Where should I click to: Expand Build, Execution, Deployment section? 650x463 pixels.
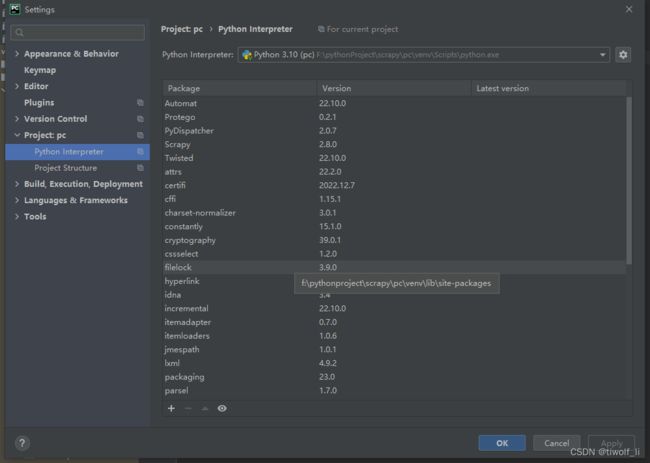coord(17,184)
